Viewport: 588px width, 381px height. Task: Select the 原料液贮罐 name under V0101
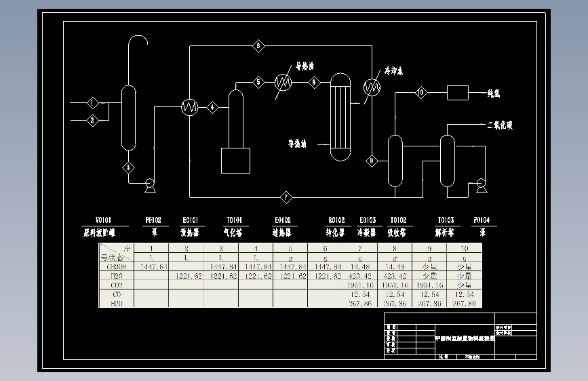[100, 233]
